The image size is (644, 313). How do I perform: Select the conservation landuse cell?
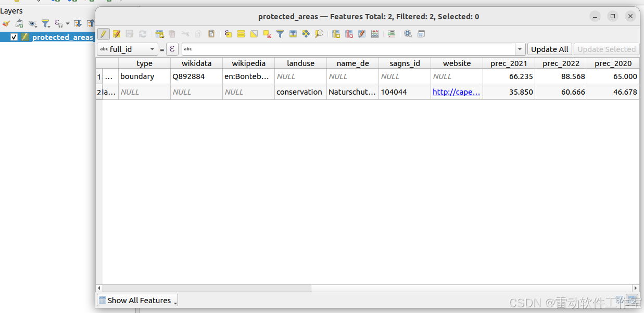pos(301,92)
